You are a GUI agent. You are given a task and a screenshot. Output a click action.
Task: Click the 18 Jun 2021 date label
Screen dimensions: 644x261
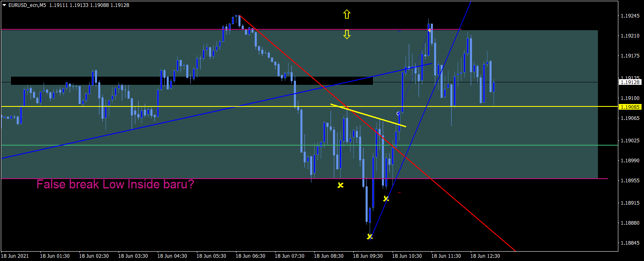[x=15, y=256]
